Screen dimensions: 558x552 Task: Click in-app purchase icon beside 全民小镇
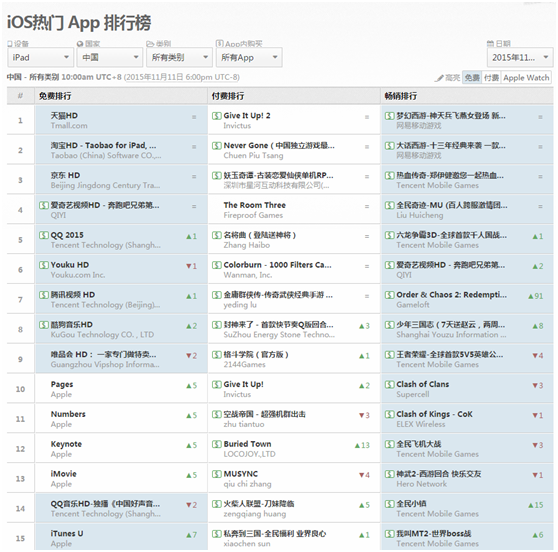(390, 504)
